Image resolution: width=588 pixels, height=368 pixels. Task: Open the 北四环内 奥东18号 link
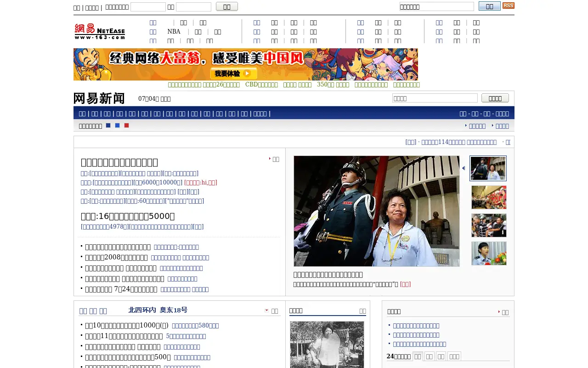(158, 310)
